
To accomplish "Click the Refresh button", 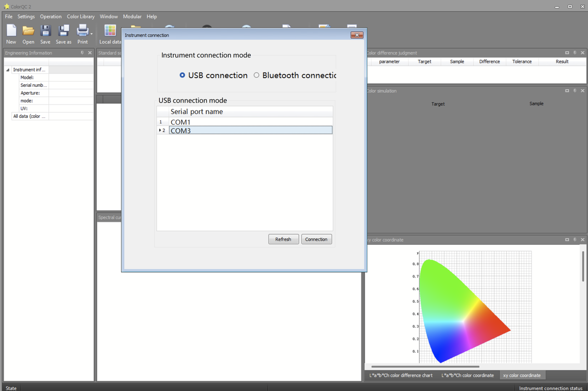I will [x=283, y=239].
